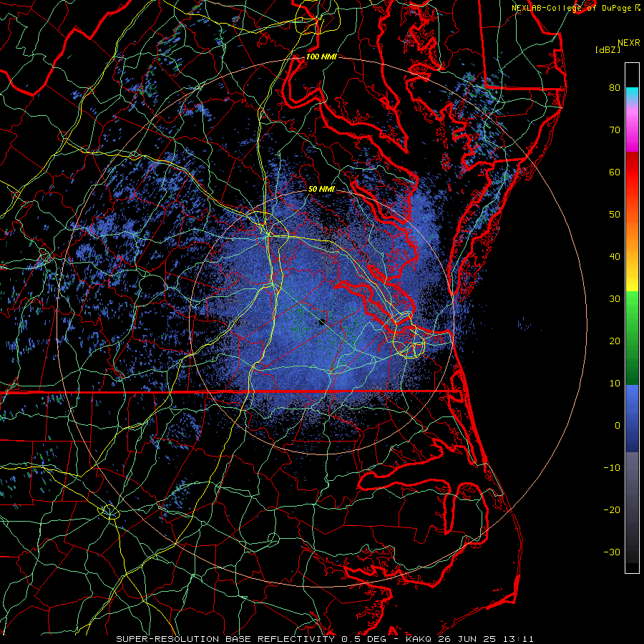Click the 80 value on the dBZ scale
Screen dimensions: 644x644
pyautogui.click(x=615, y=87)
